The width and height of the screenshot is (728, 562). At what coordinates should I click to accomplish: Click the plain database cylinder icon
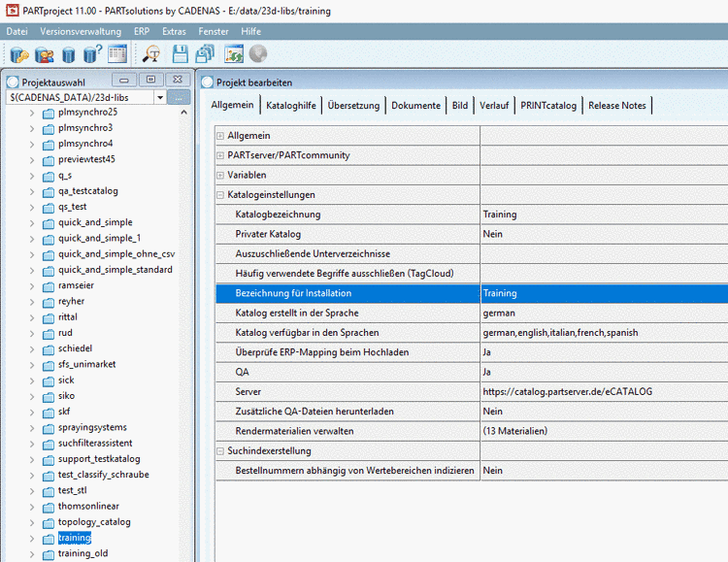coord(68,54)
